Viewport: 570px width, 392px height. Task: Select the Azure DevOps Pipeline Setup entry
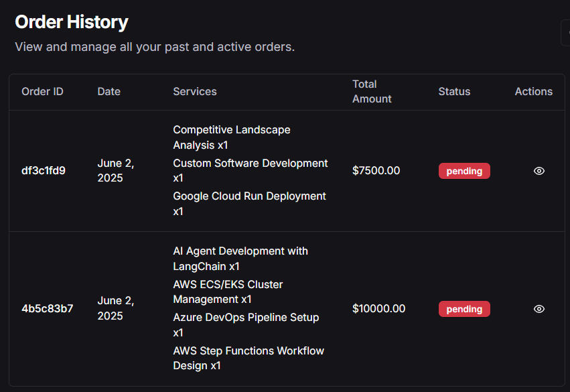(x=245, y=325)
